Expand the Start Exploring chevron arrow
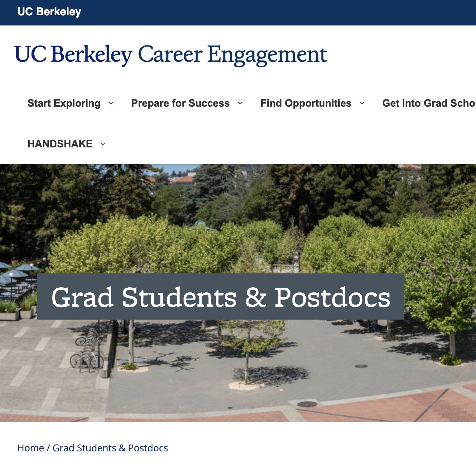The image size is (476, 467). (111, 103)
